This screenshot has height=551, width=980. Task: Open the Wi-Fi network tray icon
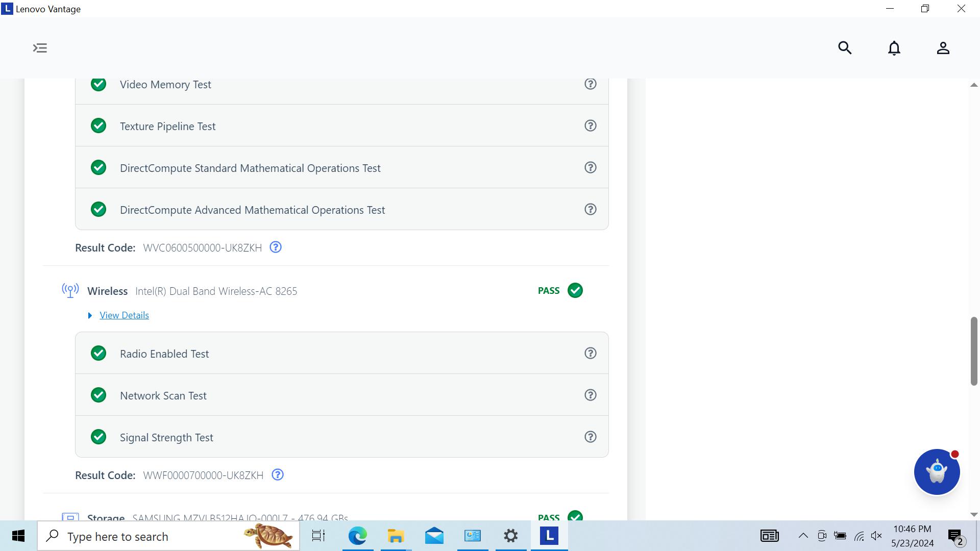859,536
